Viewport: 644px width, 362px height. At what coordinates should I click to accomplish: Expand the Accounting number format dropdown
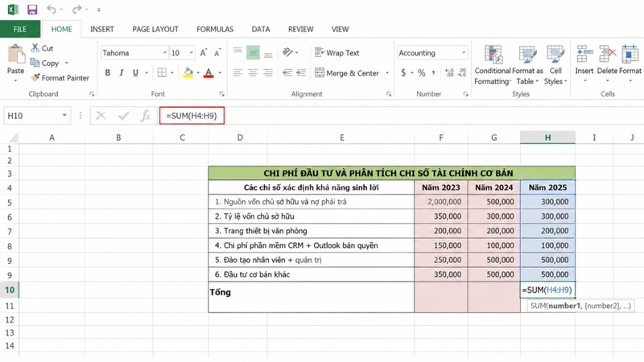464,53
